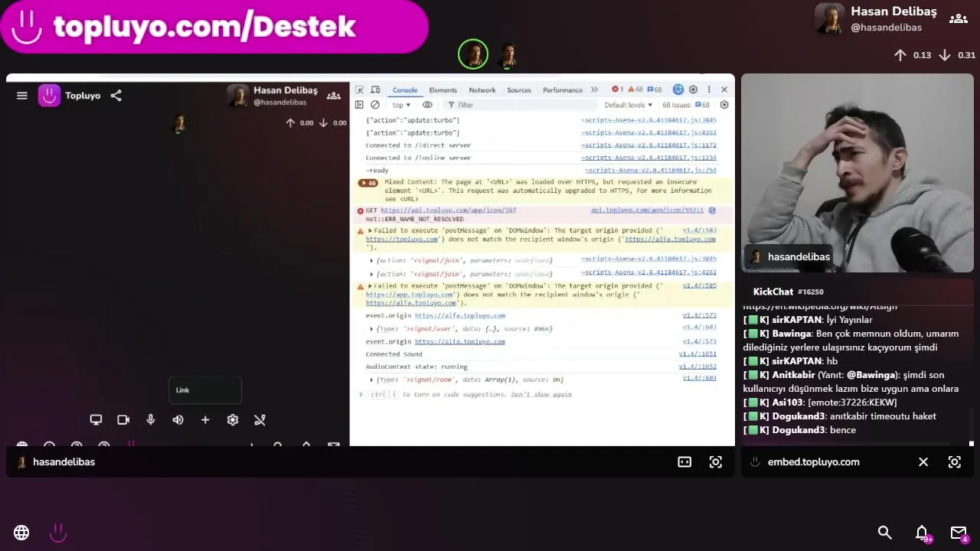The width and height of the screenshot is (980, 551).
Task: Close the embed.topluyo.com panel
Action: (923, 462)
